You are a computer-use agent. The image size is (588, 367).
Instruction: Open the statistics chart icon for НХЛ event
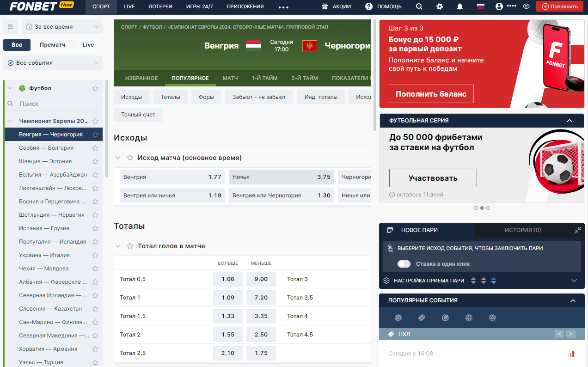coord(571,354)
